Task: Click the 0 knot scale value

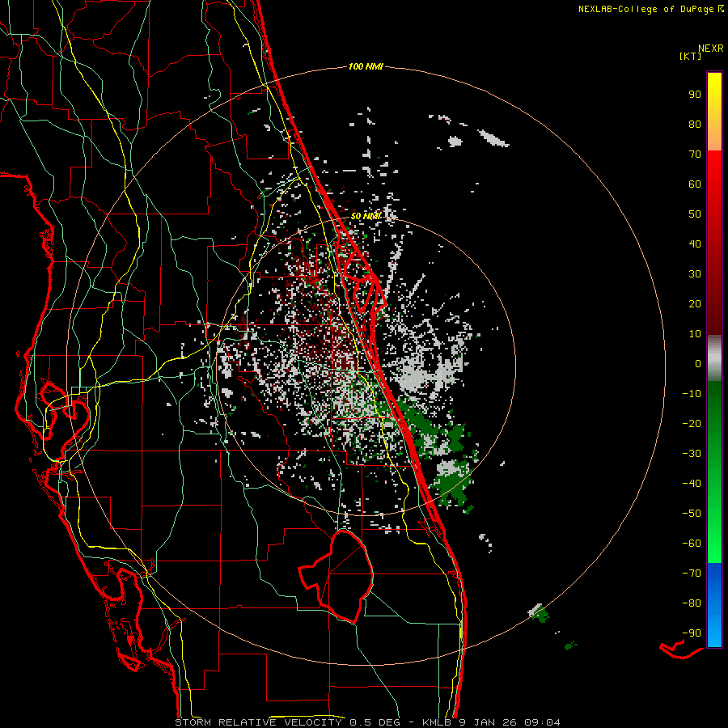Action: pyautogui.click(x=698, y=363)
